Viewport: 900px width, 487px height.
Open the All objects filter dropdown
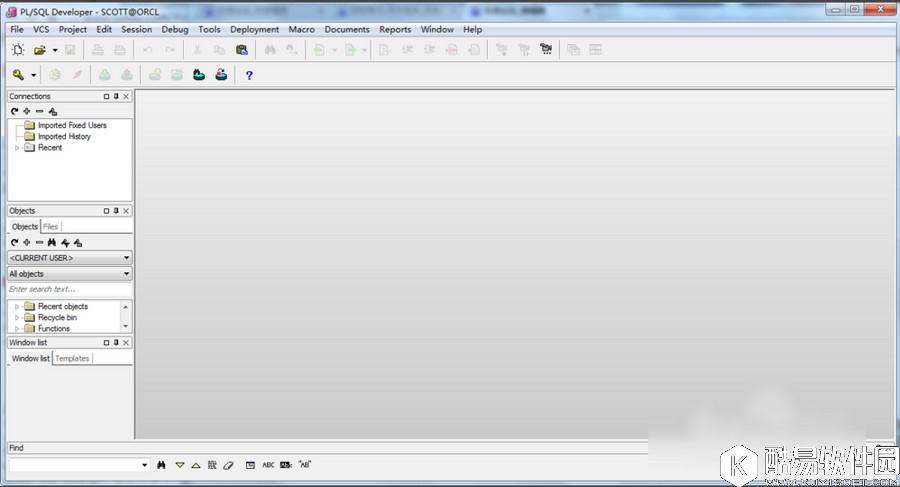tap(126, 274)
